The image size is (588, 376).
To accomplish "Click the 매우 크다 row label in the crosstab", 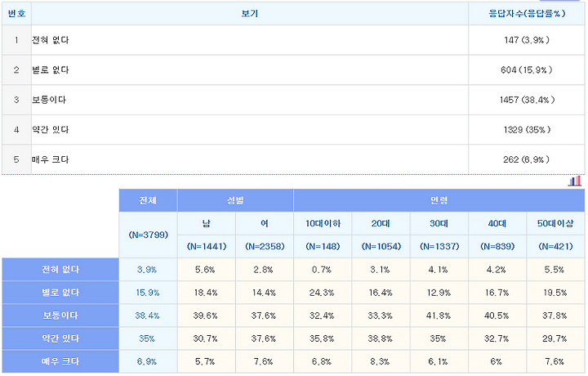I will coord(60,361).
